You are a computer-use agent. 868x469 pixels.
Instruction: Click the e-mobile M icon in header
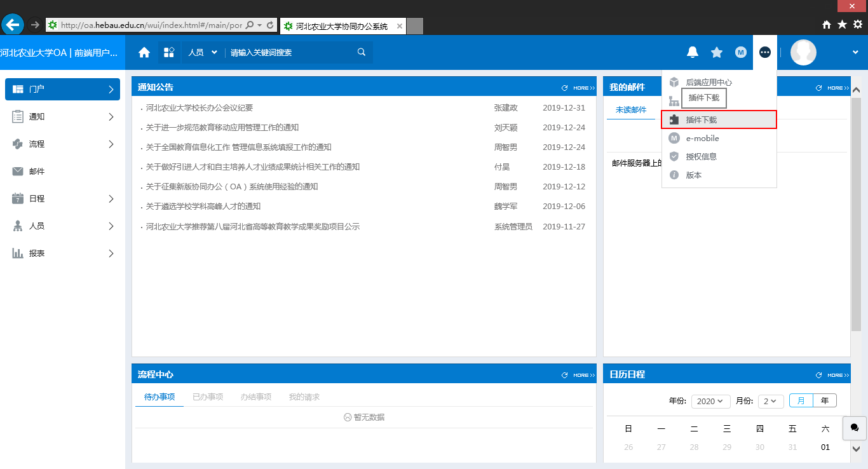pos(741,52)
